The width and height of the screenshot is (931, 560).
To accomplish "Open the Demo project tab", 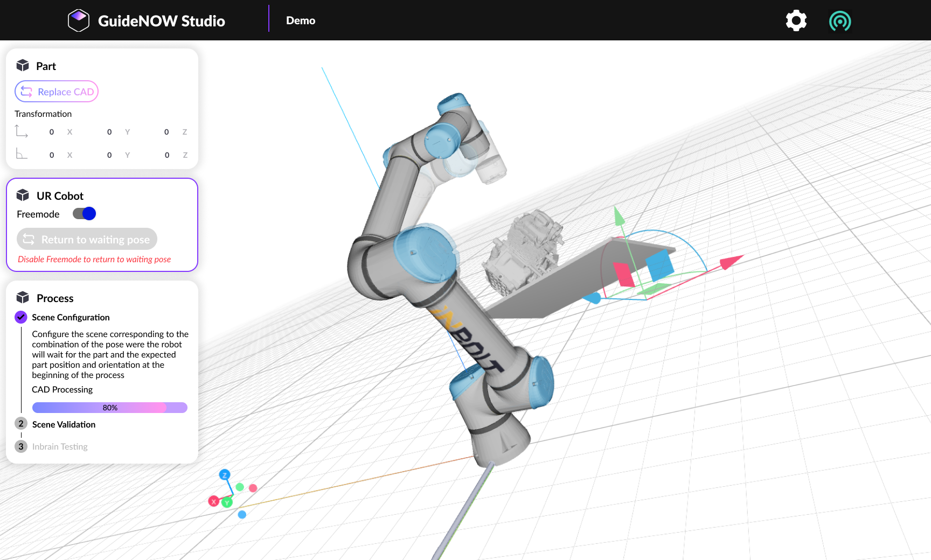I will point(301,20).
